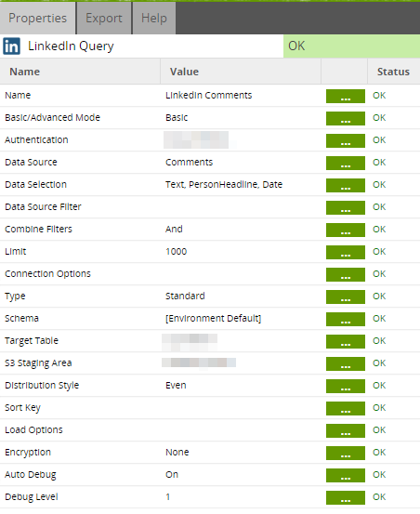Viewport: 420px width, 514px height.
Task: Edit the Name property with its ellipsis button
Action: 346,96
